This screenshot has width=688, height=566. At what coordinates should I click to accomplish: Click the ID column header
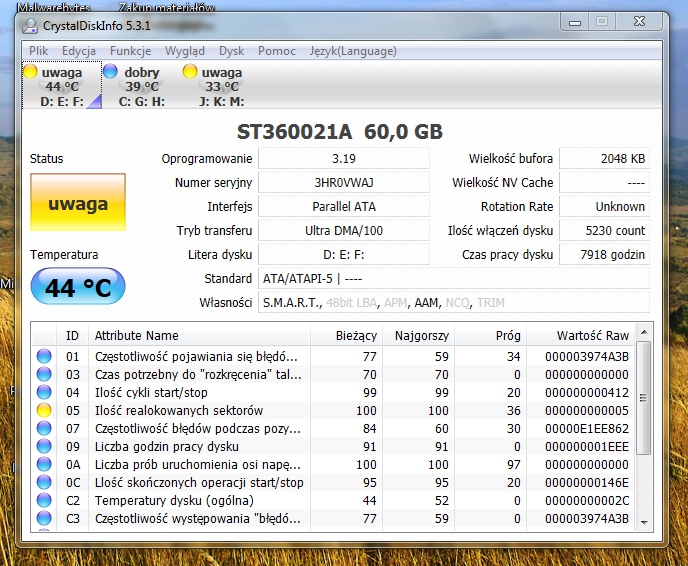72,336
